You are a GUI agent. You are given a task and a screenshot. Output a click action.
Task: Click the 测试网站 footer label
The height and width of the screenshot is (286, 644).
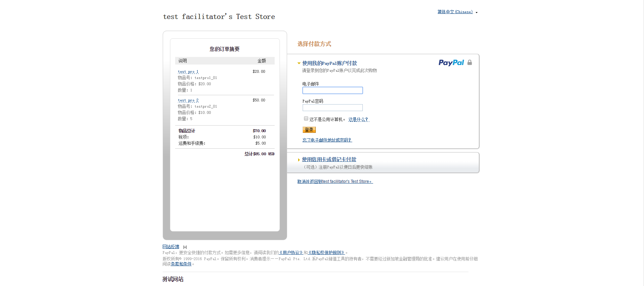click(173, 279)
